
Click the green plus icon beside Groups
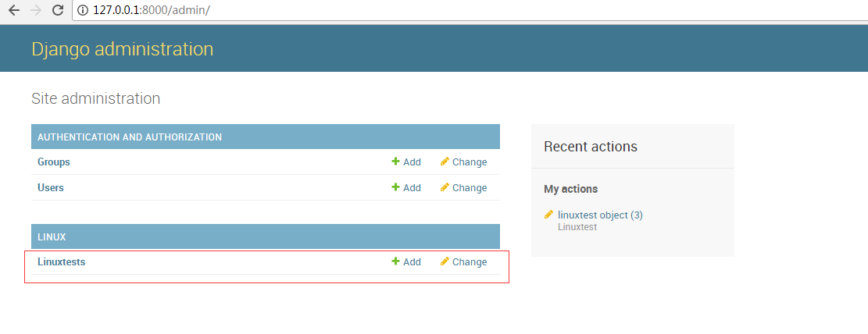point(395,162)
